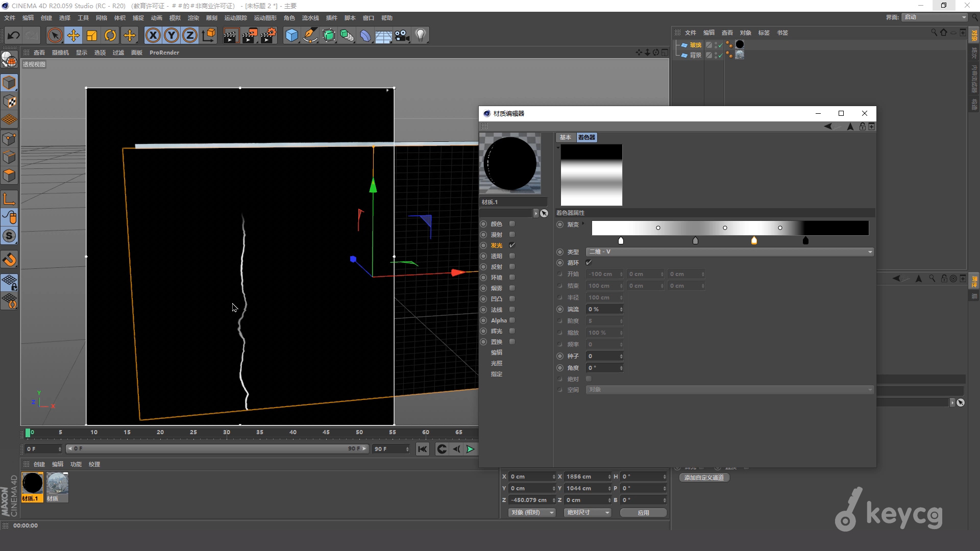Open Render Settings clapperboard icon
This screenshot has height=551, width=980.
point(268,35)
